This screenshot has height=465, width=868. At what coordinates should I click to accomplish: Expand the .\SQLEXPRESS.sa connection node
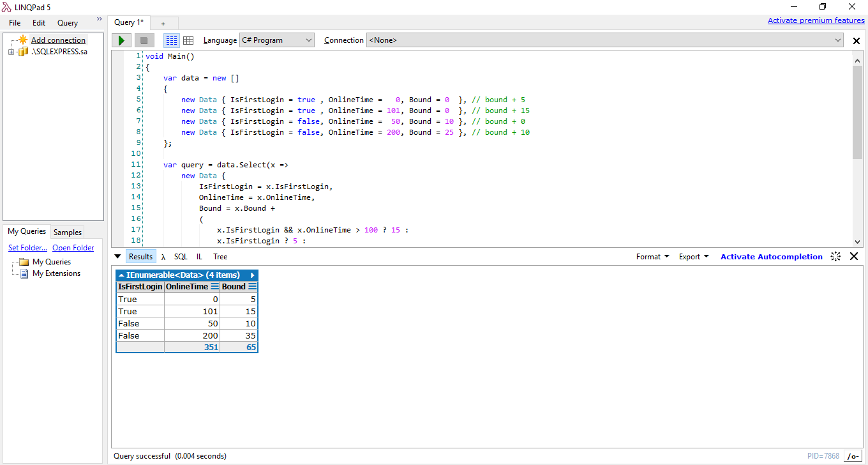11,52
